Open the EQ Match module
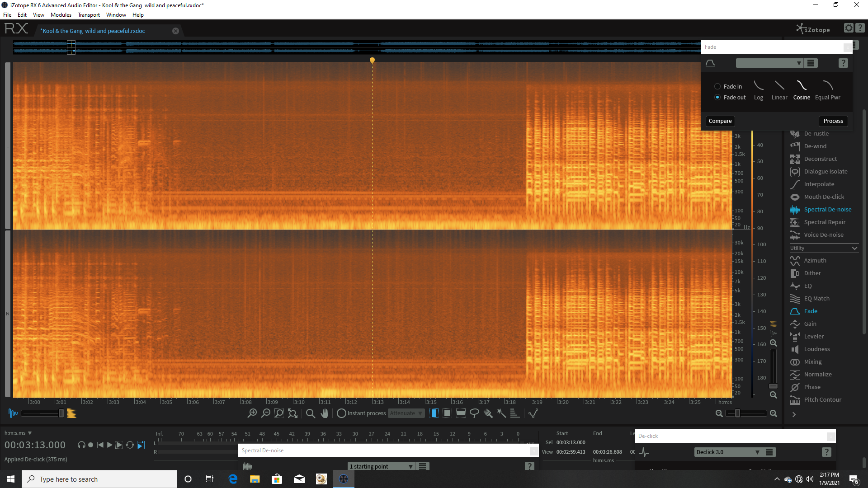 coord(816,298)
